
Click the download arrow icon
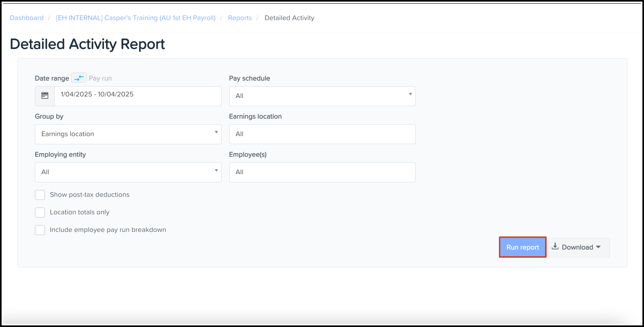click(555, 247)
